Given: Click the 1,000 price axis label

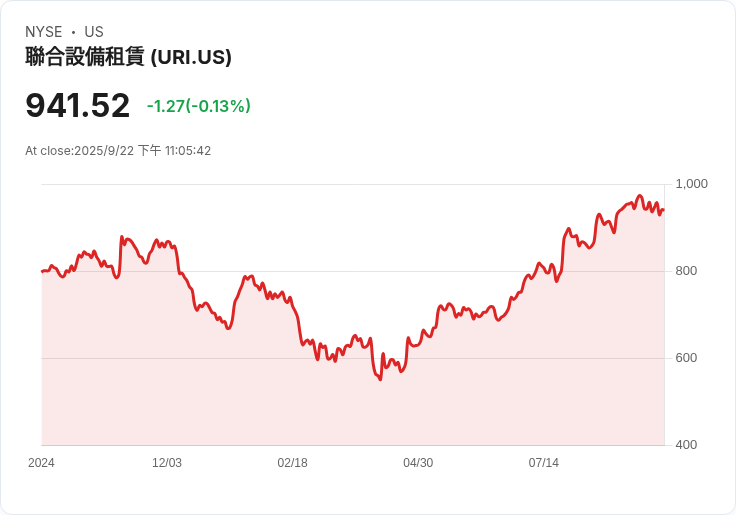Looking at the screenshot, I should point(691,184).
